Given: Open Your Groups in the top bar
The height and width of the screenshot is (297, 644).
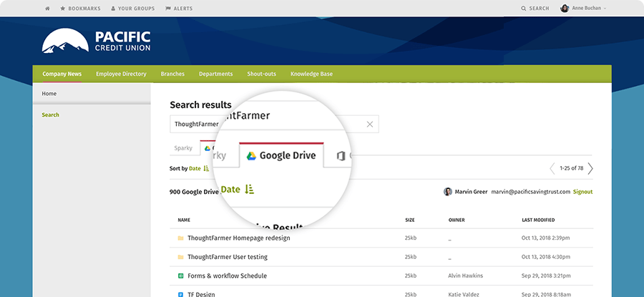Looking at the screenshot, I should point(133,8).
